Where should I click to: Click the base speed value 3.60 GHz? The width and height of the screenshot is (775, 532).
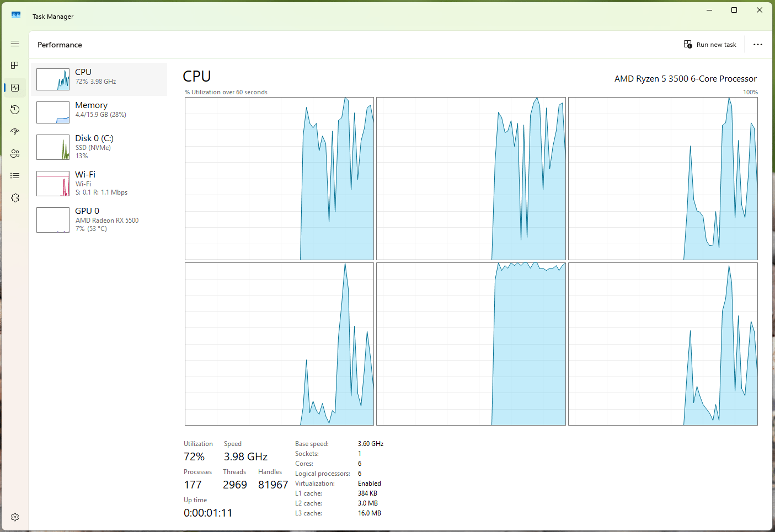point(371,444)
